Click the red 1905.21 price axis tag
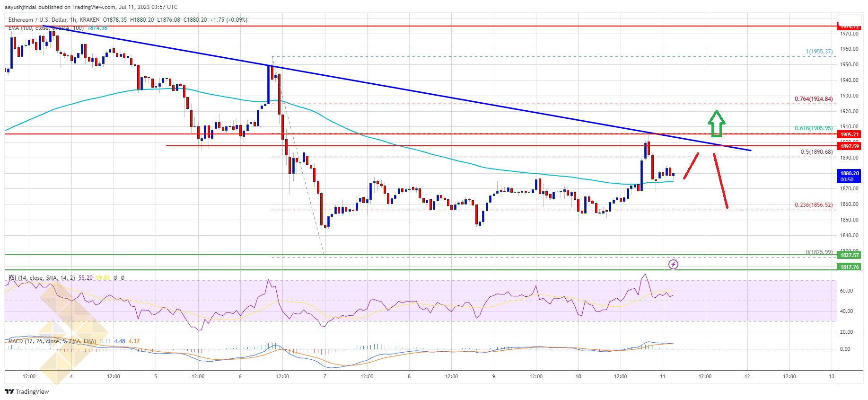Screen dimensions: 868x400 [x=850, y=134]
